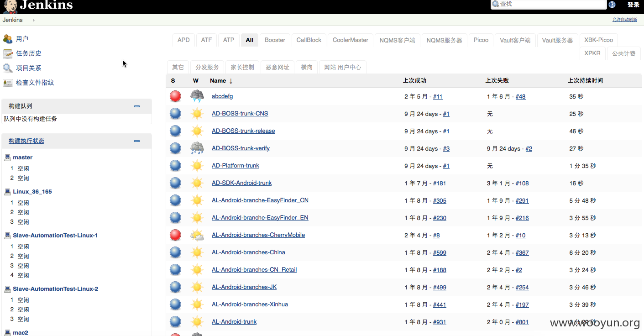Click the blue status ball for AD-BOSS-trunk-CNS
644x336 pixels.
[x=175, y=113]
